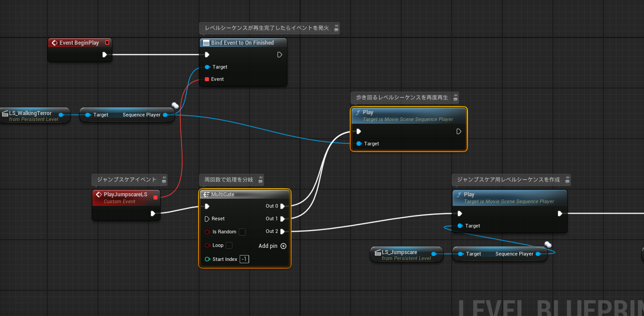Open comment bubble on LS_Jumpscare Sequence Player node
644x316 pixels.
click(548, 245)
